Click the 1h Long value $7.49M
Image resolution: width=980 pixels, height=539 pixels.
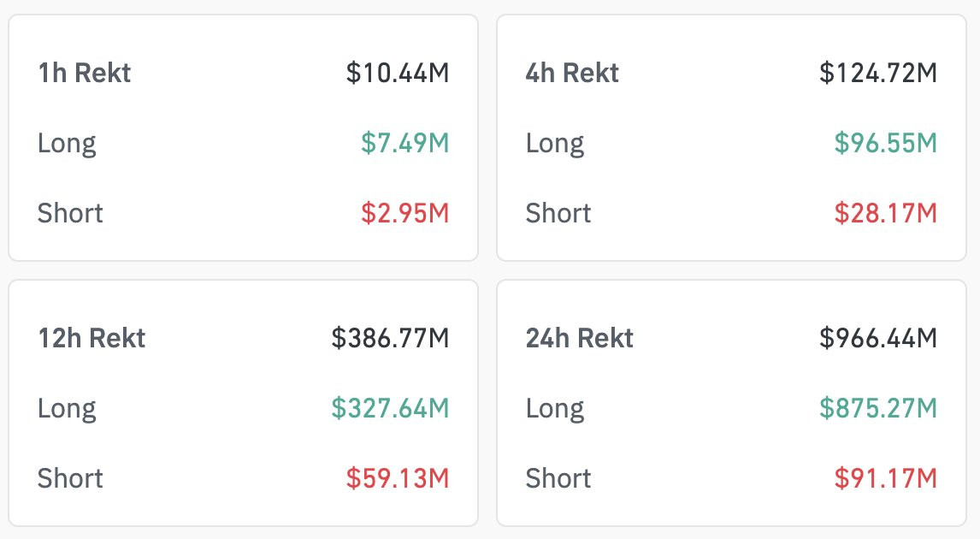(x=404, y=143)
